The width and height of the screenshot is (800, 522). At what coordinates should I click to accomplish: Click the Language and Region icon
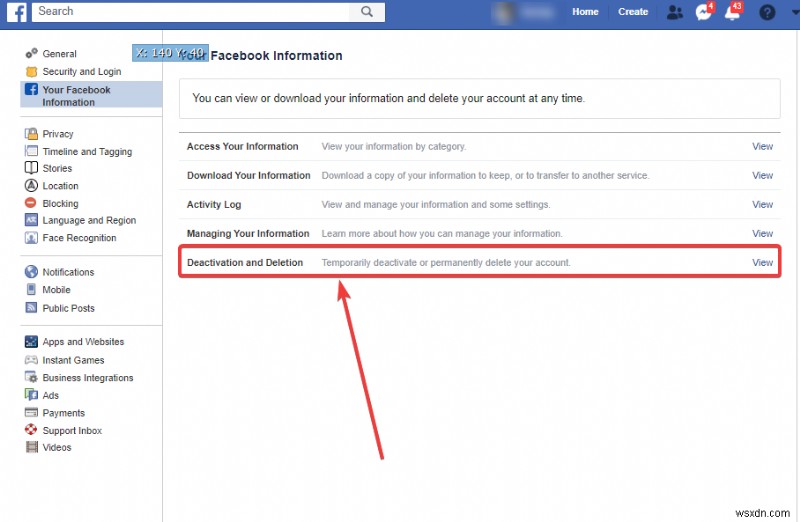[x=31, y=220]
